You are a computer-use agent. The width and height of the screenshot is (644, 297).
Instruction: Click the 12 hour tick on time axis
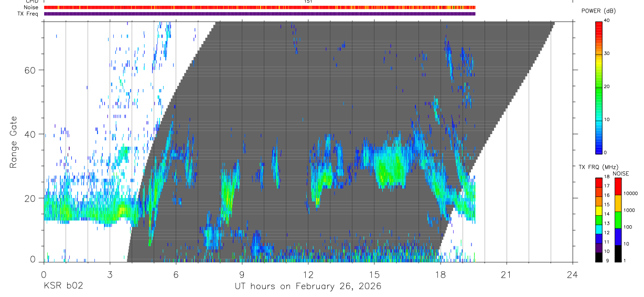pyautogui.click(x=308, y=274)
